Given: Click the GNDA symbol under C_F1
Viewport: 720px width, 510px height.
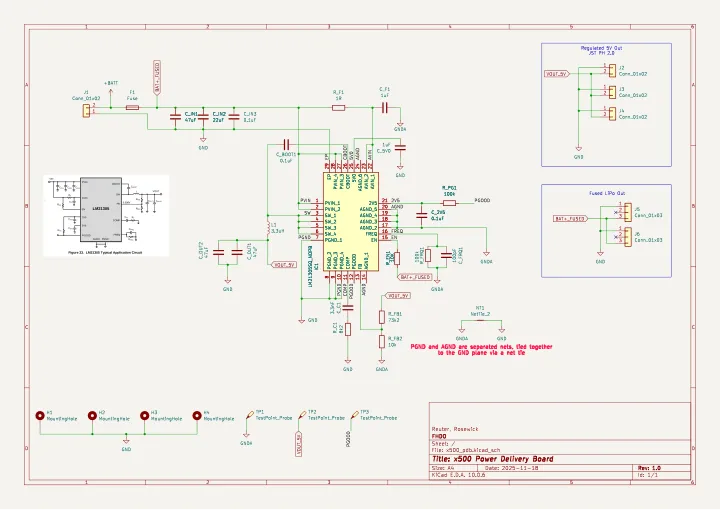Looking at the screenshot, I should click(400, 126).
